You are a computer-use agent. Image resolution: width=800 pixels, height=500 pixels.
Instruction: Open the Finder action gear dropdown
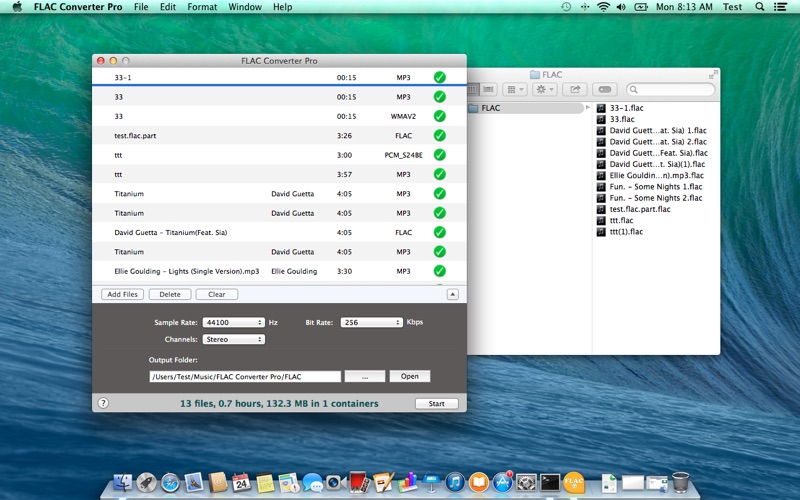pyautogui.click(x=544, y=89)
